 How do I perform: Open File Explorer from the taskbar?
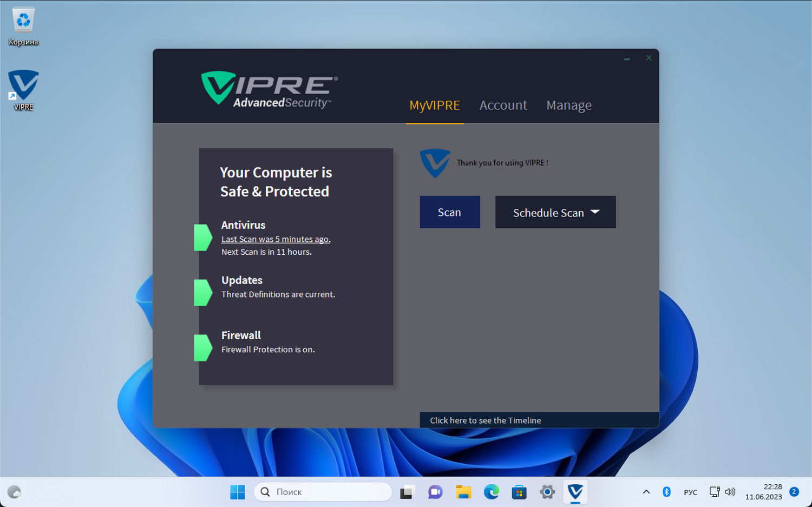(x=463, y=492)
